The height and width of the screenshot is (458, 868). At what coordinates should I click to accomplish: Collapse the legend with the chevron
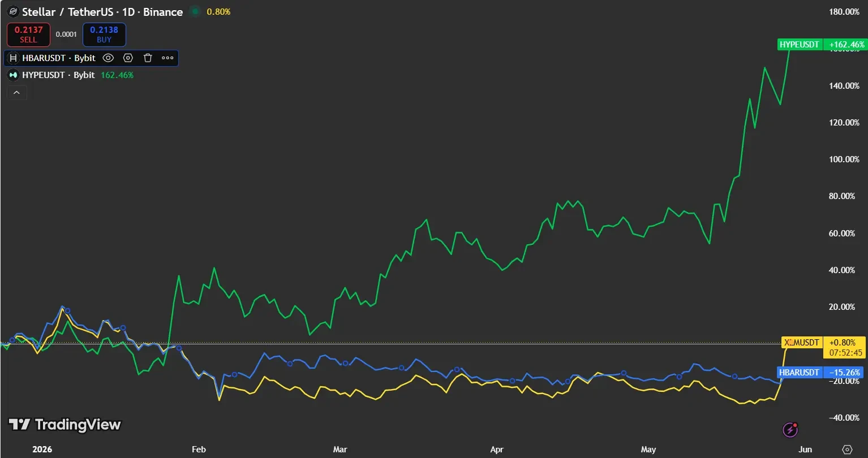click(16, 92)
